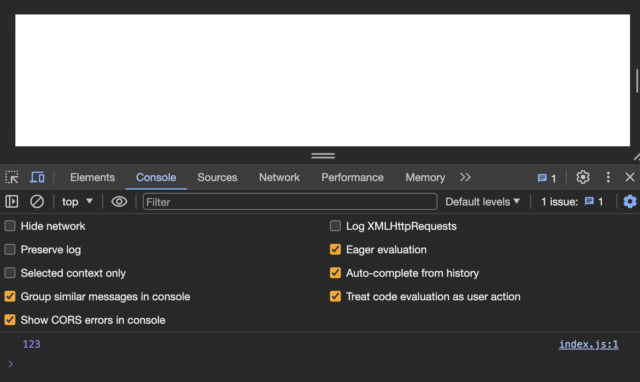Open the index.js:1 source link

pos(589,344)
